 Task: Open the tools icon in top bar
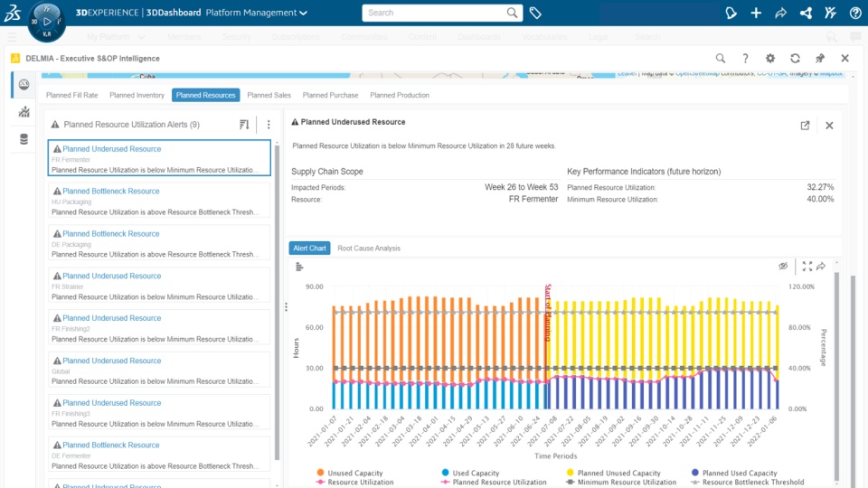[x=830, y=13]
